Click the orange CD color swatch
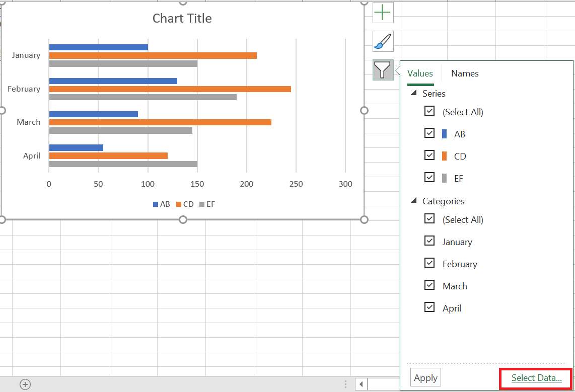This screenshot has width=575, height=392. pos(444,156)
